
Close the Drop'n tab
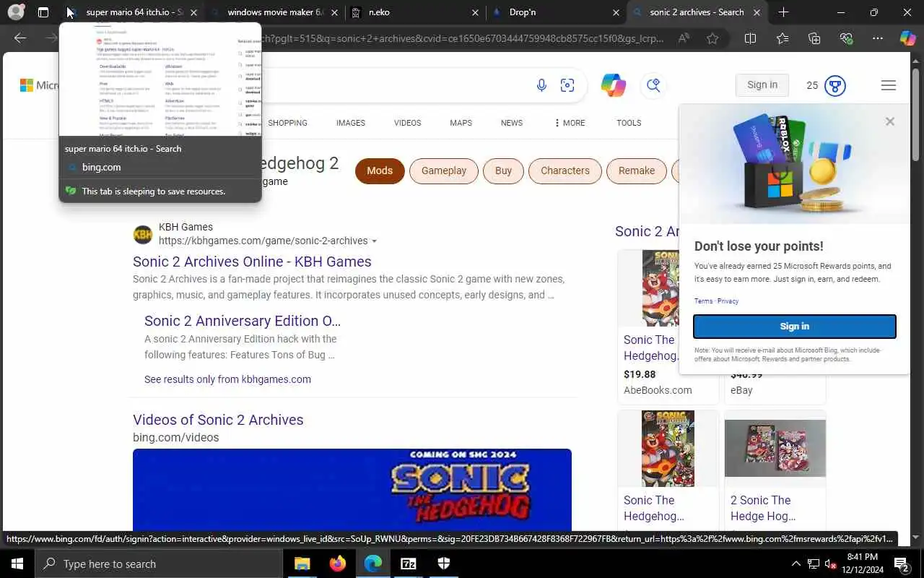616,12
